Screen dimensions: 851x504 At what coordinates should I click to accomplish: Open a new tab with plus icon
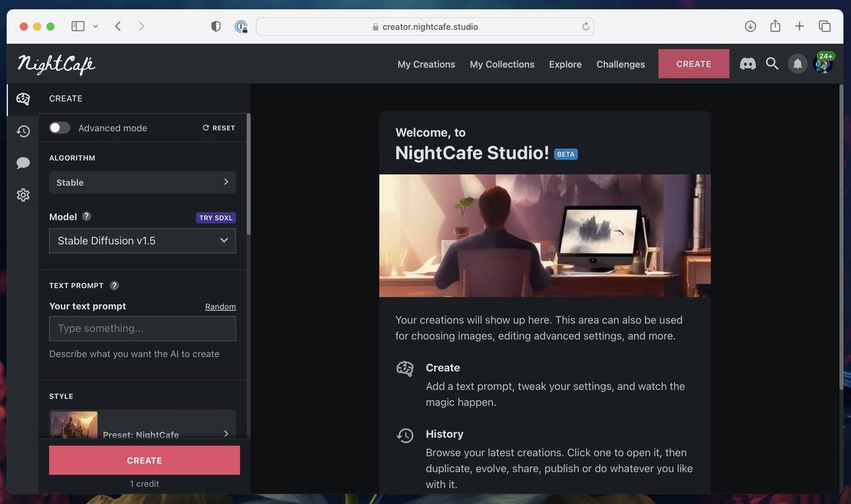coord(800,26)
